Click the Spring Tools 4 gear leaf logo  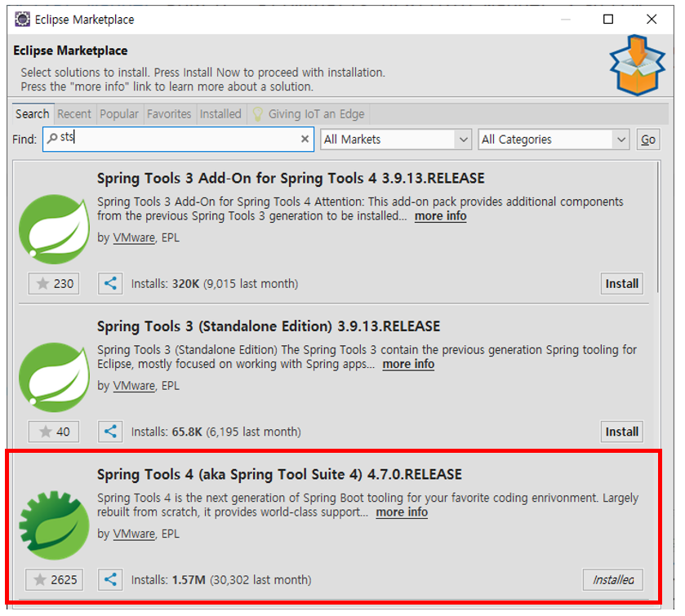coord(55,525)
